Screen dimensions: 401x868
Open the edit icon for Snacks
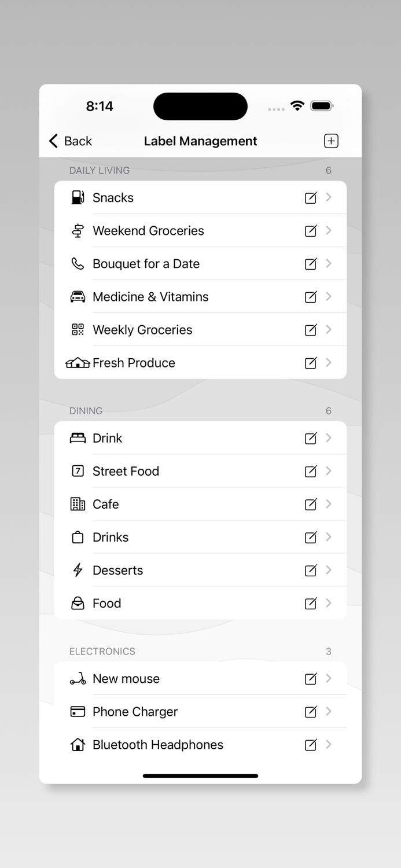[x=311, y=197]
